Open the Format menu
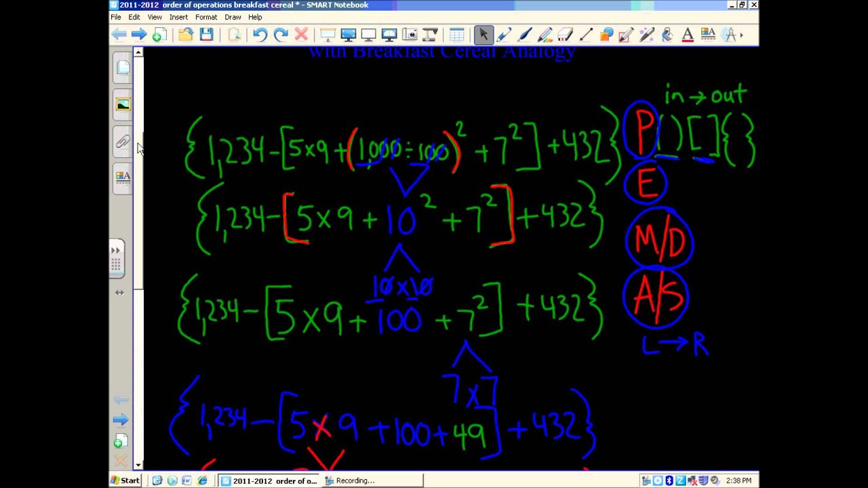 206,17
